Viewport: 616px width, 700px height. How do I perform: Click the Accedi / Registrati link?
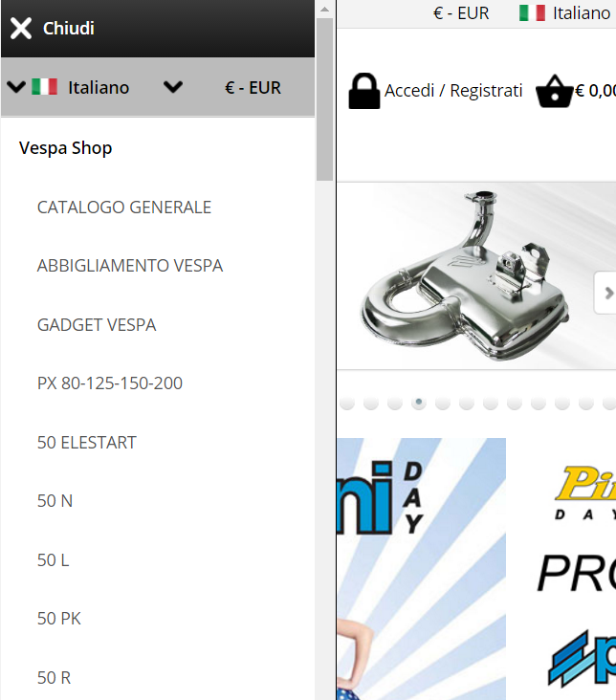click(453, 91)
